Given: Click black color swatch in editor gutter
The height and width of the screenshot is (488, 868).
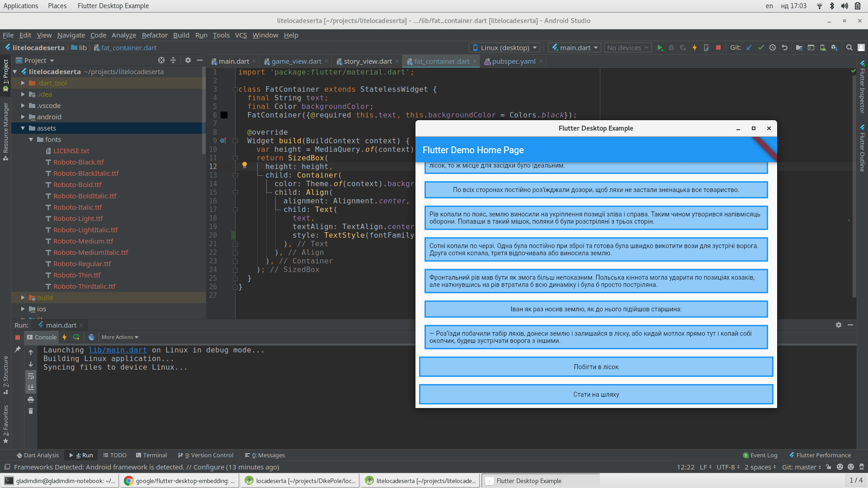Looking at the screenshot, I should coord(224,115).
